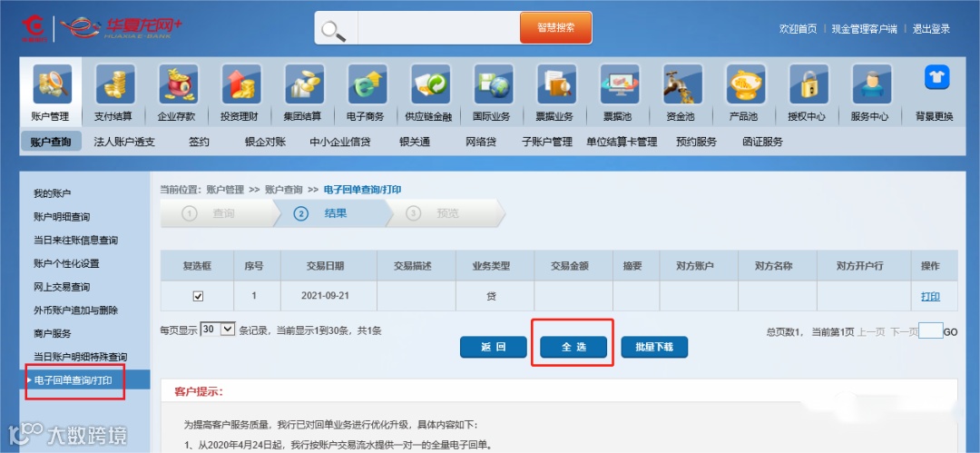Open the 账户管理 module icon
The width and height of the screenshot is (980, 453).
(51, 84)
